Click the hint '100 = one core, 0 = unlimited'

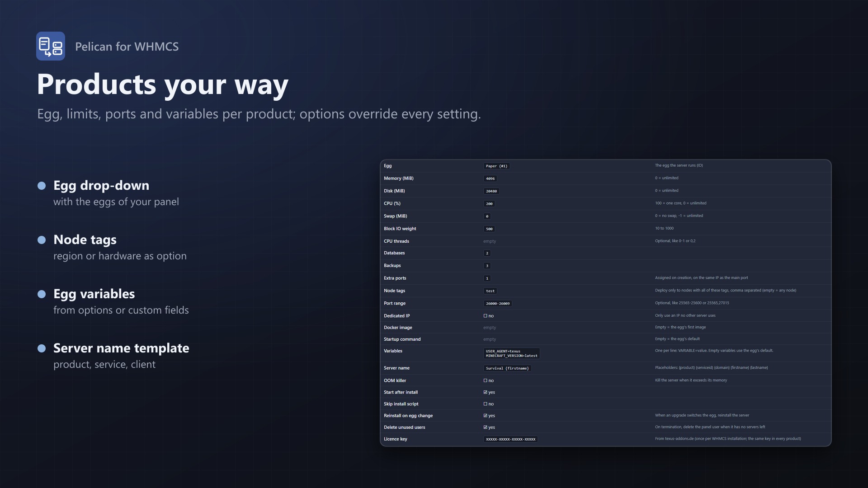coord(680,203)
